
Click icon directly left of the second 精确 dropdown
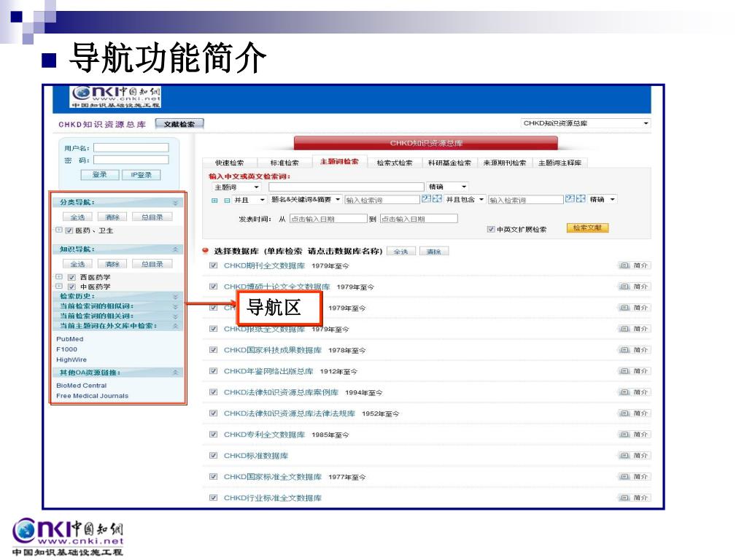tap(581, 198)
